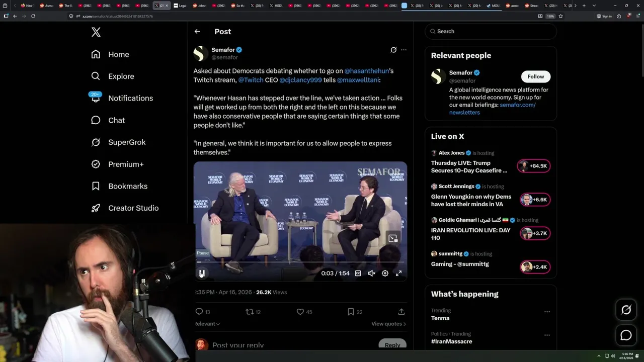Expand the browser tab list chevron

594,6
